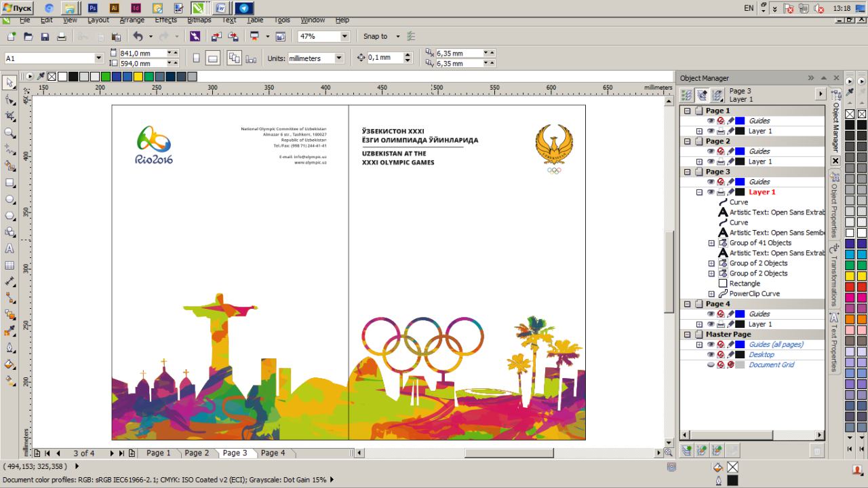Expand the PowerClip Curve node
This screenshot has height=488, width=868.
click(x=711, y=294)
